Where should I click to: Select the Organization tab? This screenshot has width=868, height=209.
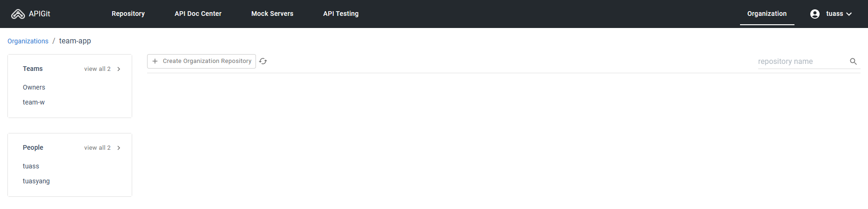(x=767, y=14)
